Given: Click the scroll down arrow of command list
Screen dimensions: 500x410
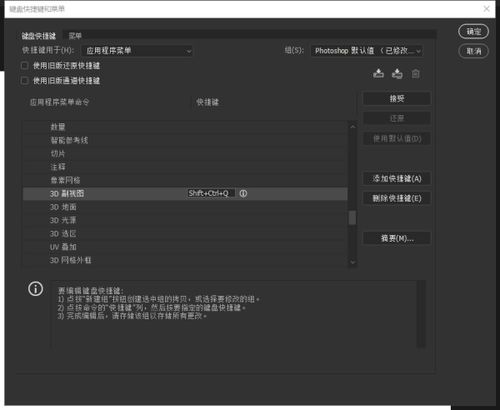Looking at the screenshot, I should click(352, 262).
